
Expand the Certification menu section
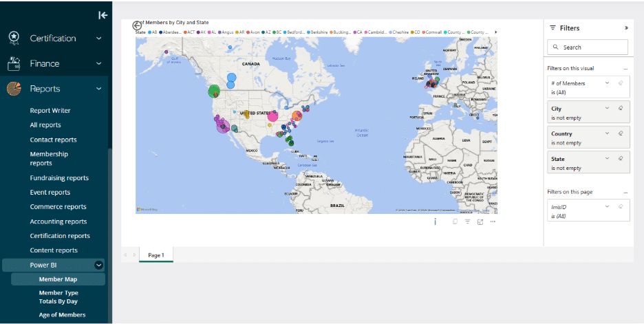99,39
